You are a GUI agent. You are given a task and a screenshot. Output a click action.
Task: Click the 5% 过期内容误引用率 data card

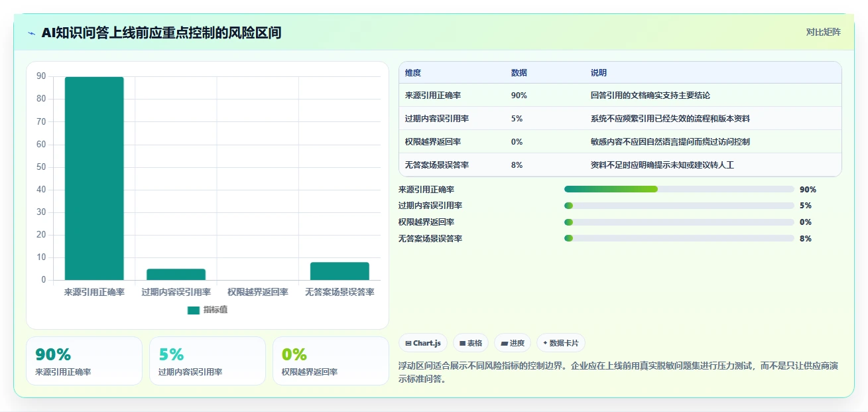click(x=208, y=361)
